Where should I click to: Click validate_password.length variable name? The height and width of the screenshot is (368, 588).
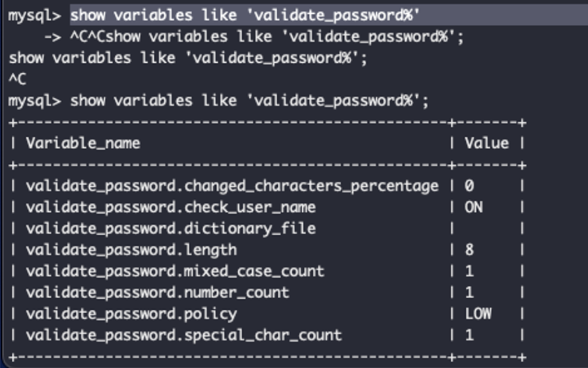pos(131,250)
